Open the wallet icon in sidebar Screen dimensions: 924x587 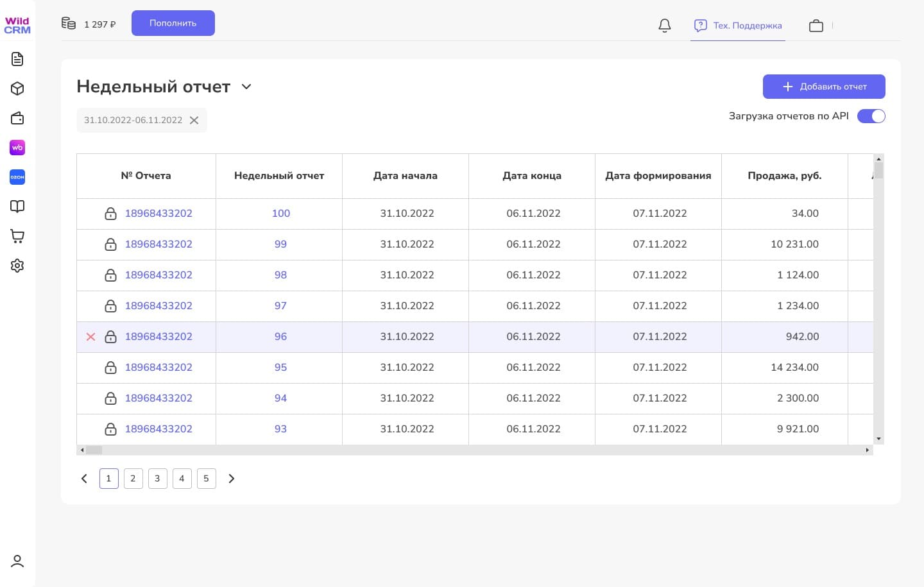[17, 118]
